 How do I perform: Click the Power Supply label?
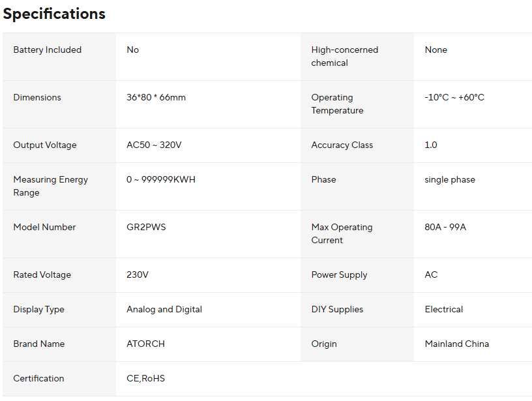click(x=339, y=275)
